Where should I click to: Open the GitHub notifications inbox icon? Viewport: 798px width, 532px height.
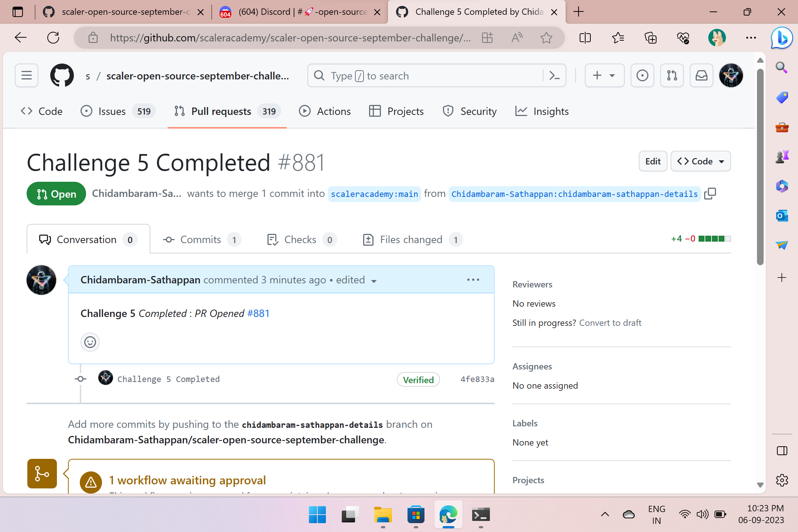coord(702,75)
